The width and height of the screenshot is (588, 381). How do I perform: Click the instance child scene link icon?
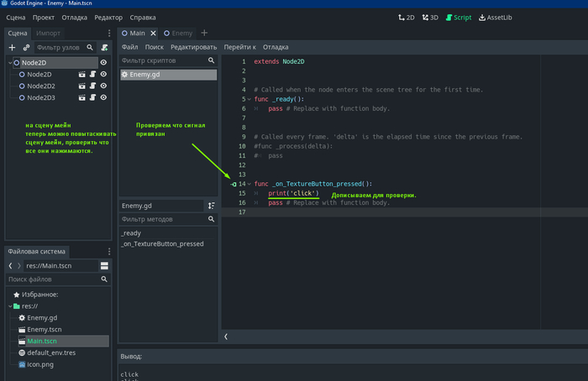point(26,48)
